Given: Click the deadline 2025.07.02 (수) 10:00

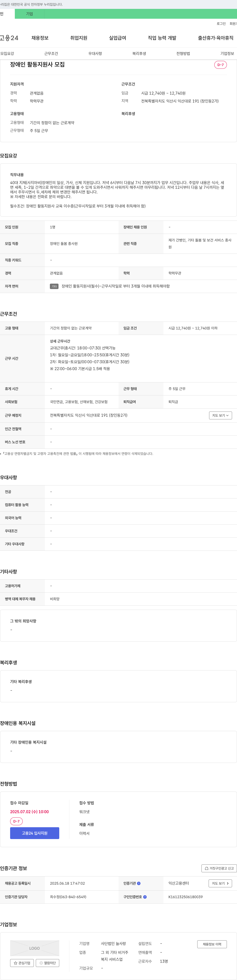Looking at the screenshot, I should (29, 812).
